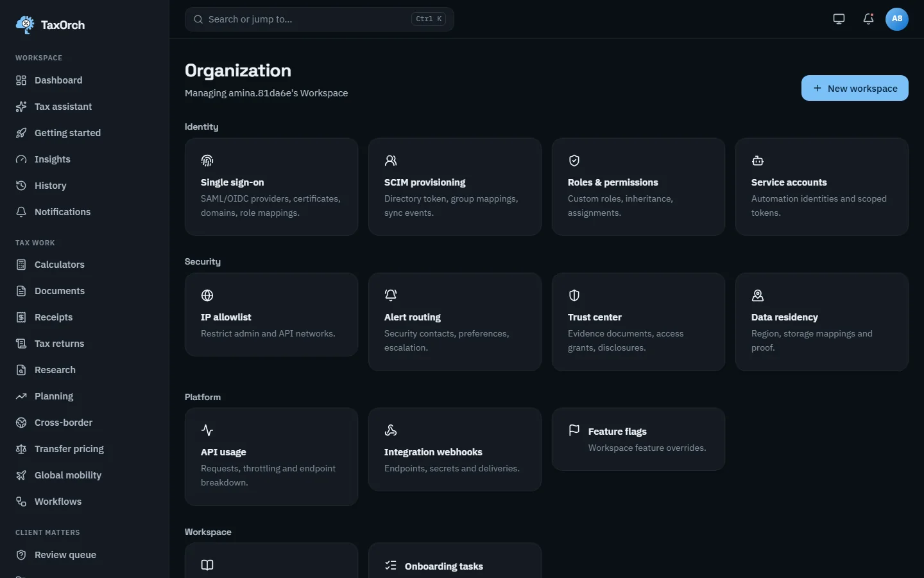Screen dimensions: 924x578
Task: Click the Single sign-on fingerprint icon
Action: click(207, 161)
